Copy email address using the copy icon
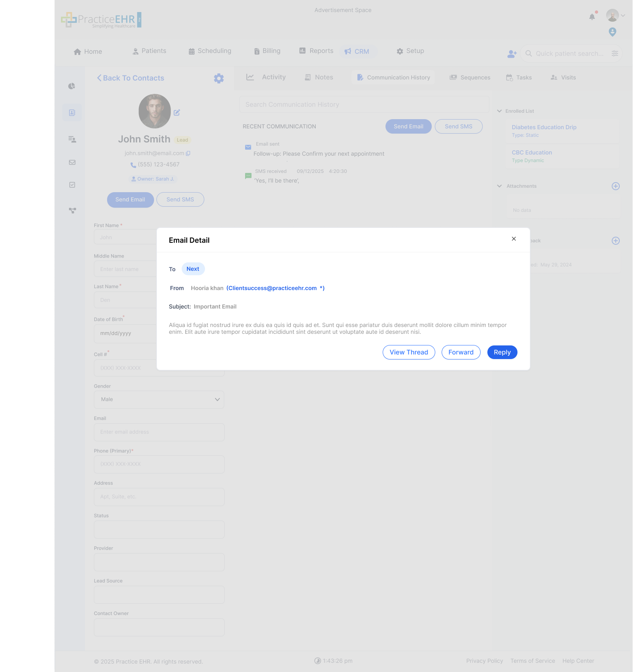Image resolution: width=633 pixels, height=672 pixels. coord(188,153)
